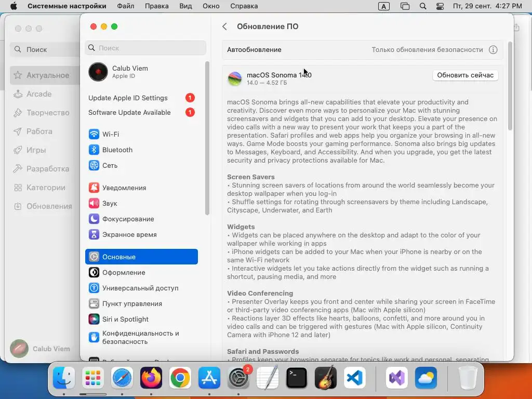532x399 pixels.
Task: Open the Справка menu
Action: point(244,6)
